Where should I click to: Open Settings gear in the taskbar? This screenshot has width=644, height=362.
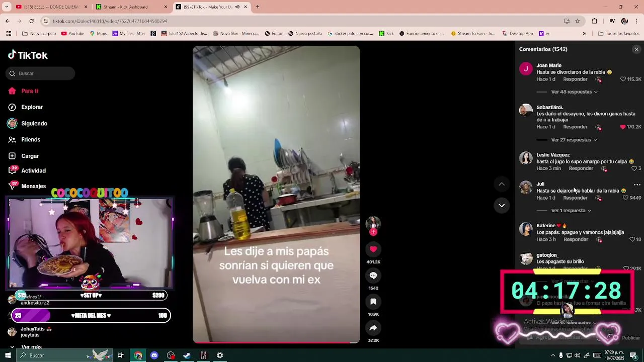tap(220, 355)
